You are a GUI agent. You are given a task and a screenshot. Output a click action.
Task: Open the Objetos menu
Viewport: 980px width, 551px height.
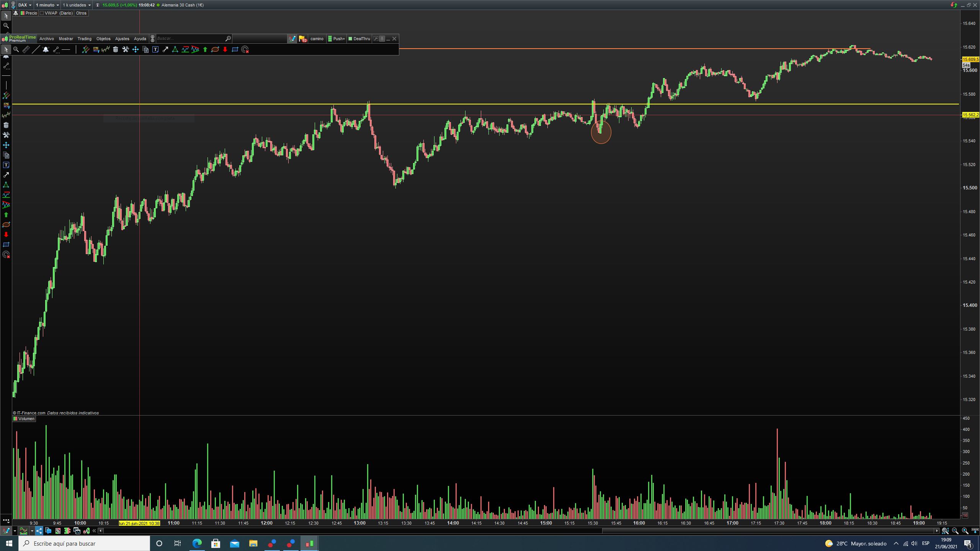103,39
